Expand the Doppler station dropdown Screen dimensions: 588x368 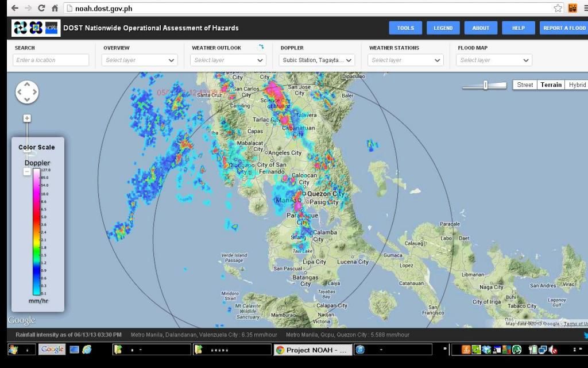coord(317,60)
